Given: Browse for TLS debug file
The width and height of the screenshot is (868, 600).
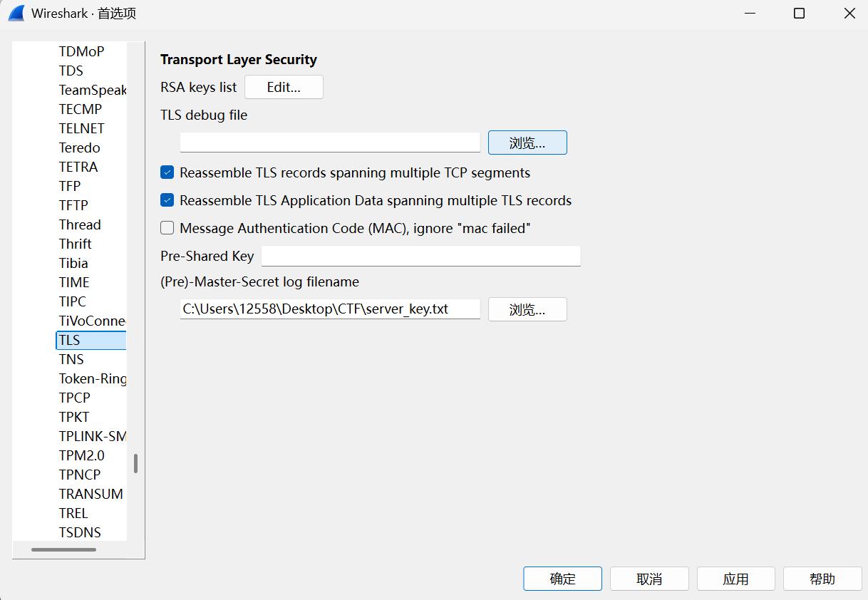Looking at the screenshot, I should point(527,143).
